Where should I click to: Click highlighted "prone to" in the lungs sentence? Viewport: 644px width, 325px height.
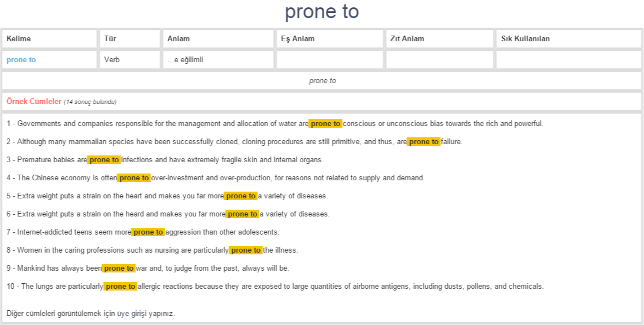pyautogui.click(x=120, y=287)
